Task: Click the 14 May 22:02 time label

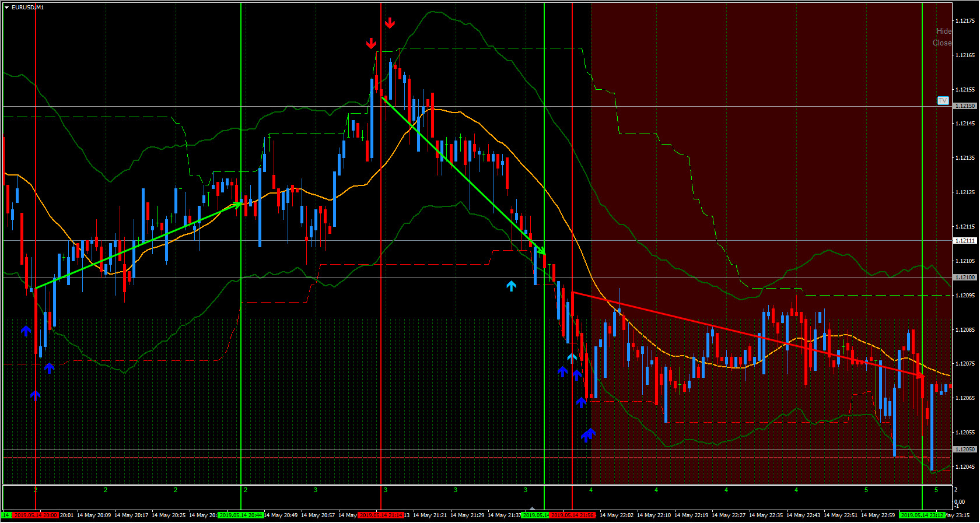Action: [x=617, y=515]
